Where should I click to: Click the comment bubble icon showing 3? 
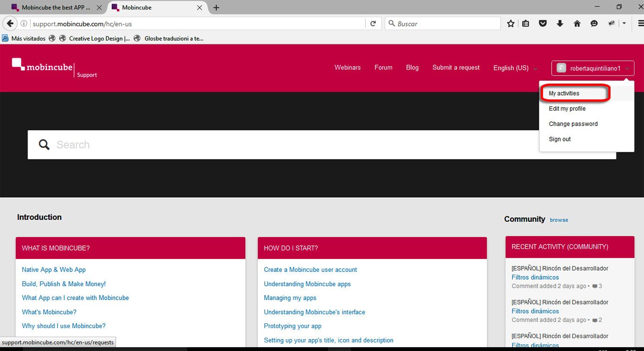pyautogui.click(x=595, y=287)
